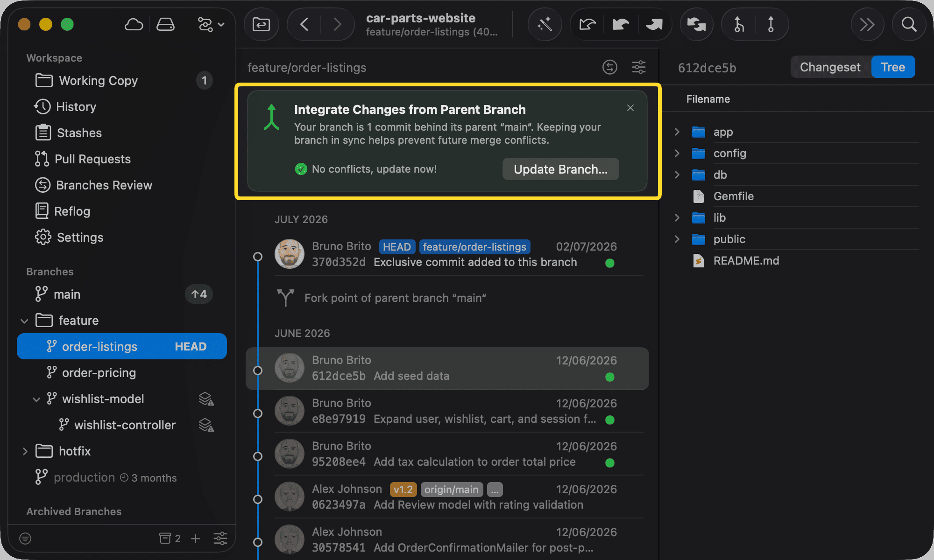Select the production branch
The height and width of the screenshot is (560, 934).
[122, 477]
